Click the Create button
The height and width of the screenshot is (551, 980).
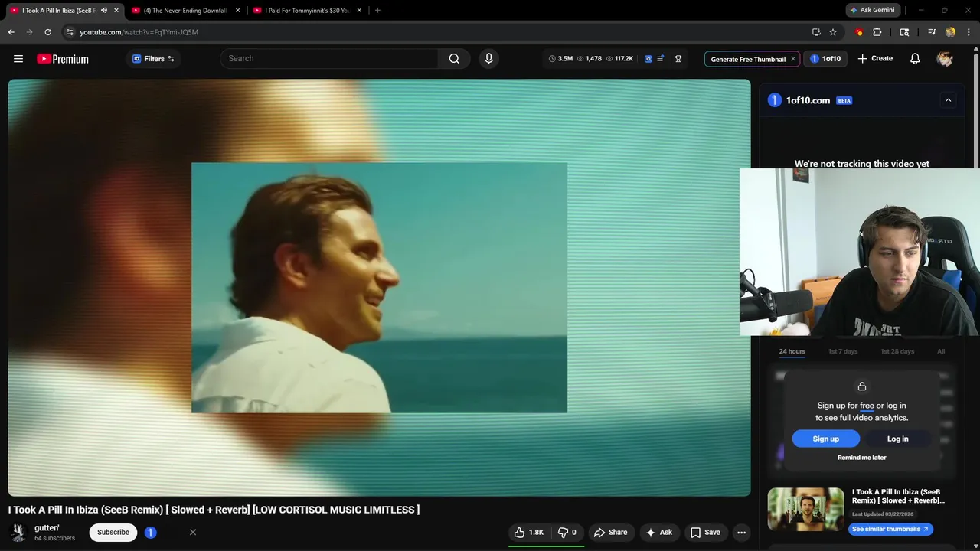tap(875, 59)
